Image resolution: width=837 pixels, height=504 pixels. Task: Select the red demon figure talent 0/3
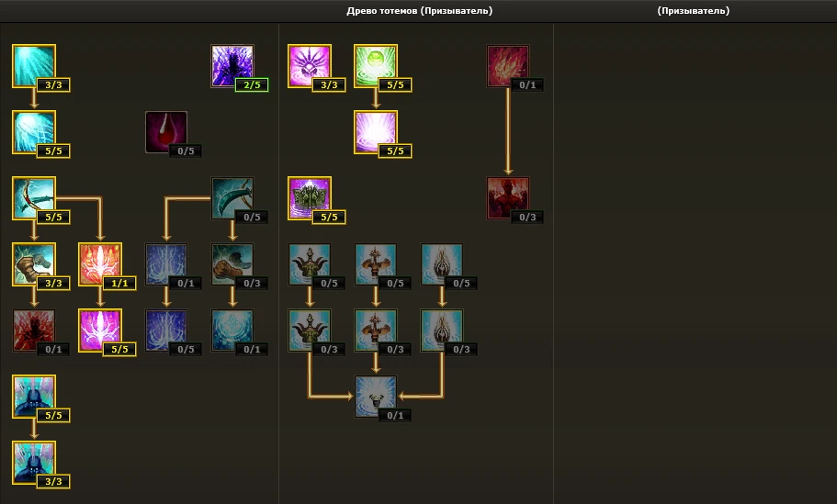point(508,198)
